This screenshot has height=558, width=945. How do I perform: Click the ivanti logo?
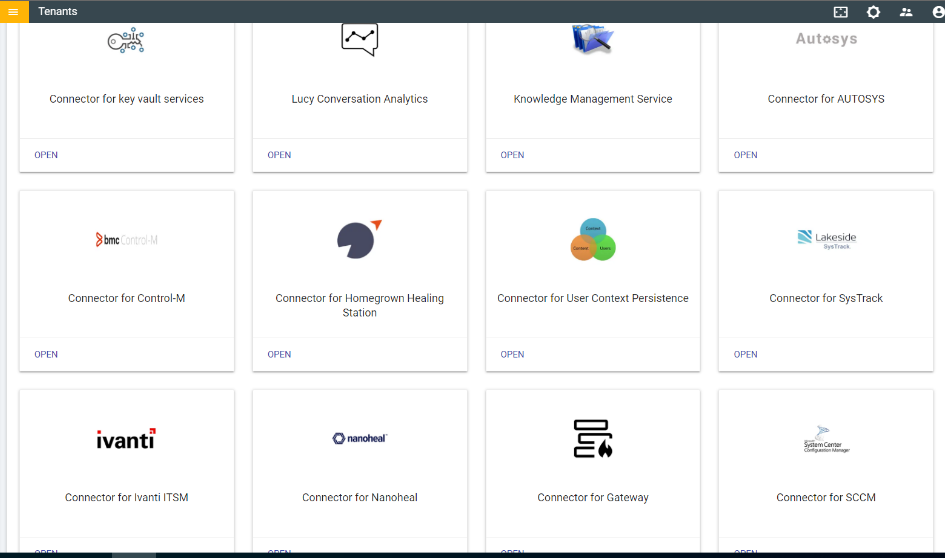127,439
